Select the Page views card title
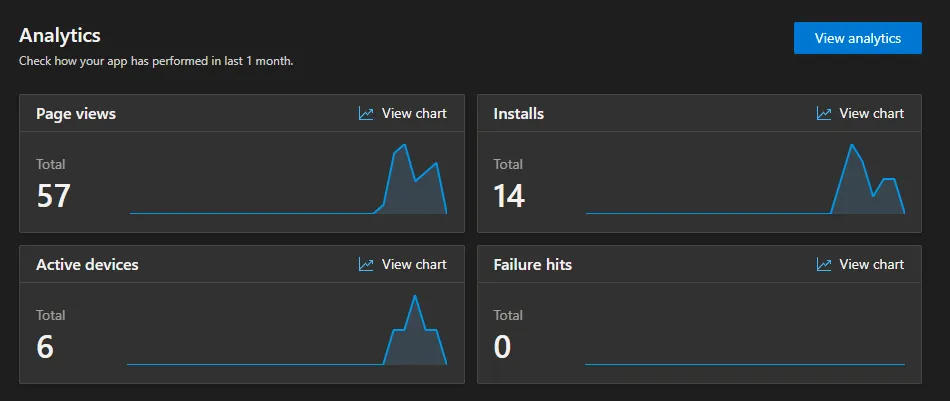The width and height of the screenshot is (950, 401). point(76,114)
